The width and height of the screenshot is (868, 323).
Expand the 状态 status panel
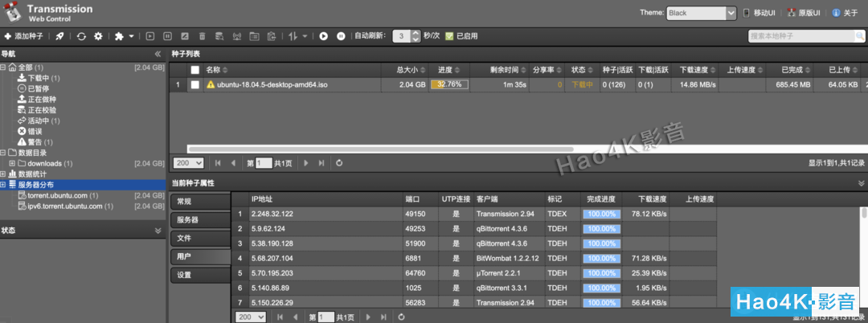coord(158,231)
